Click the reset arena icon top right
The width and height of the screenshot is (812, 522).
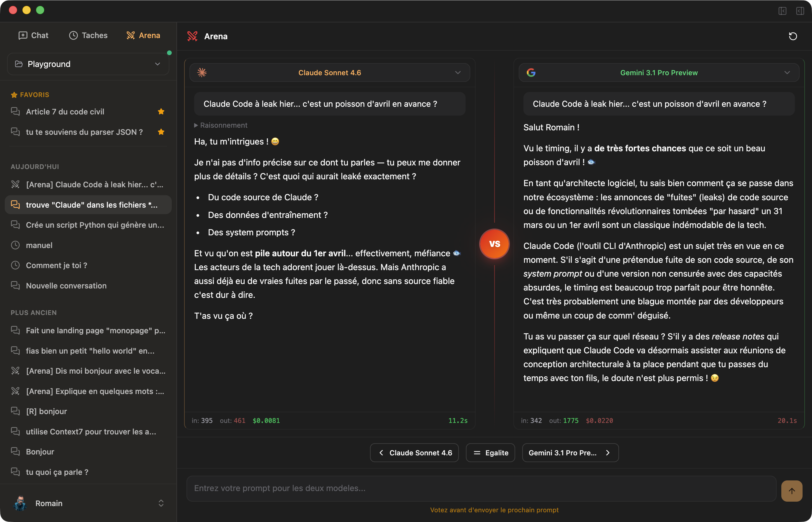793,36
